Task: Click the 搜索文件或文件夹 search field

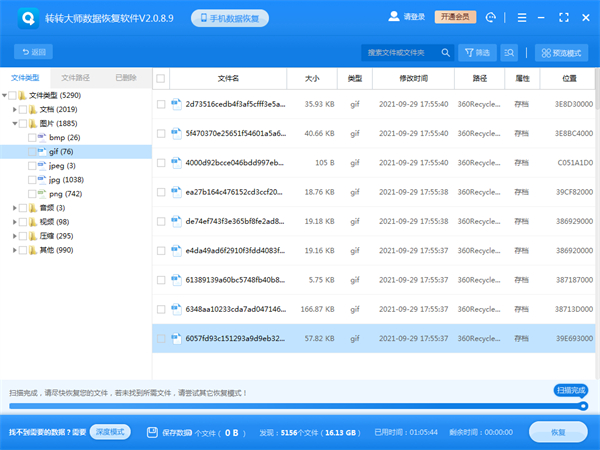Action: point(398,52)
